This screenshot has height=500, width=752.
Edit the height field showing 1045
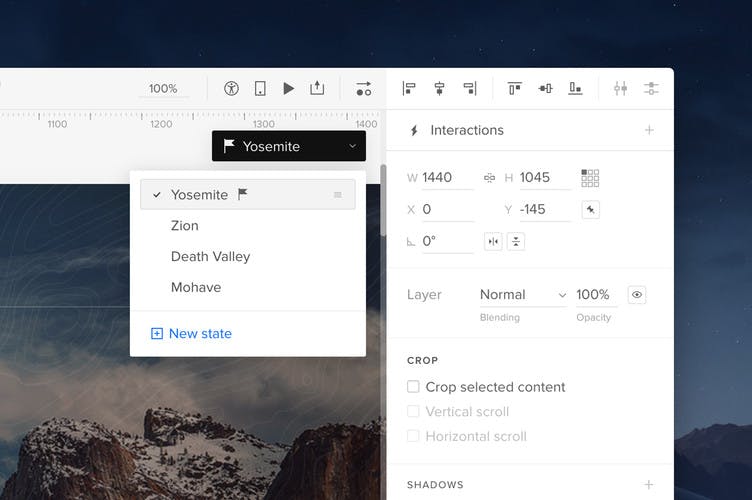point(545,178)
